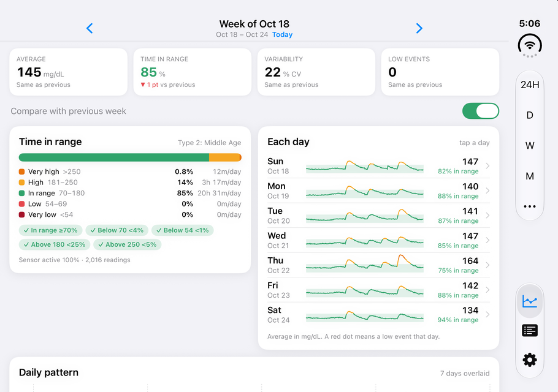Tap the 3h 17m/day High duration
The image size is (558, 392).
point(221,183)
